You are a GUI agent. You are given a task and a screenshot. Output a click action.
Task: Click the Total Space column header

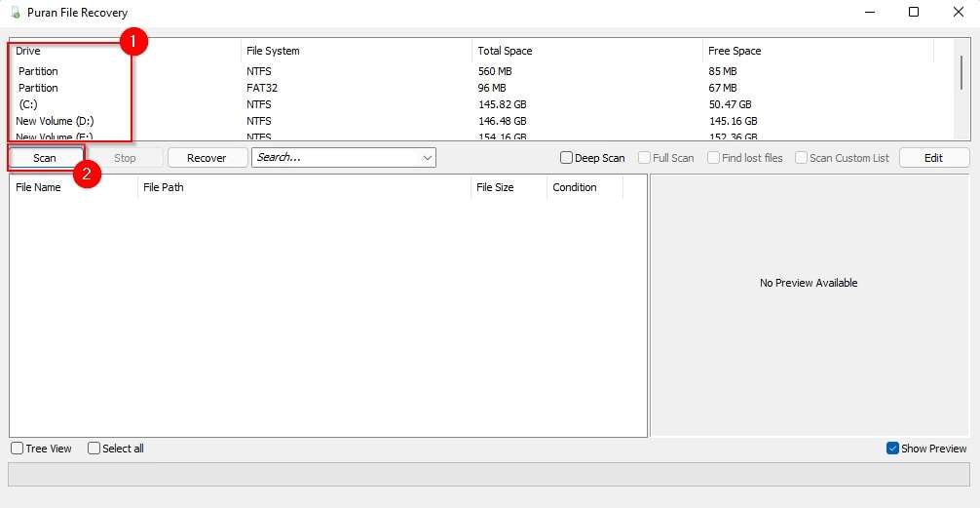586,51
